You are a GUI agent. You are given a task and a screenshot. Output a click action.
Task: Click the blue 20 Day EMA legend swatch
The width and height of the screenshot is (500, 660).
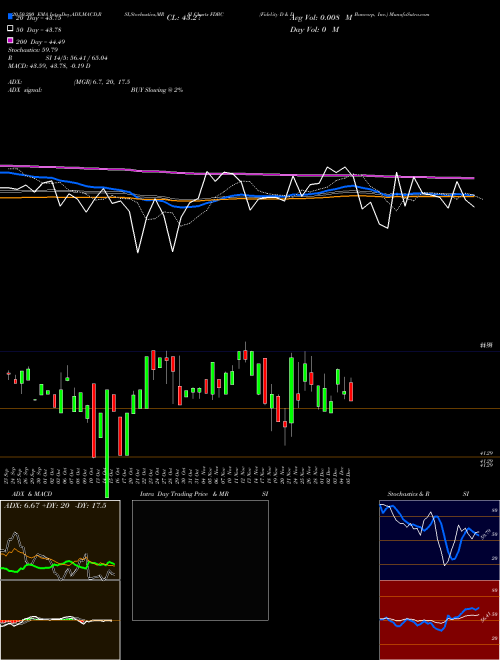[x=10, y=16]
